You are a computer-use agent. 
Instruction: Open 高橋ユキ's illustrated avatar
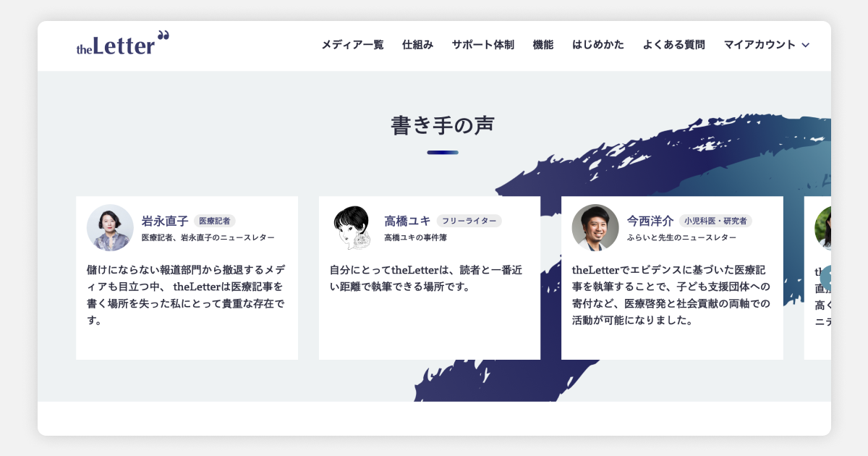(353, 228)
